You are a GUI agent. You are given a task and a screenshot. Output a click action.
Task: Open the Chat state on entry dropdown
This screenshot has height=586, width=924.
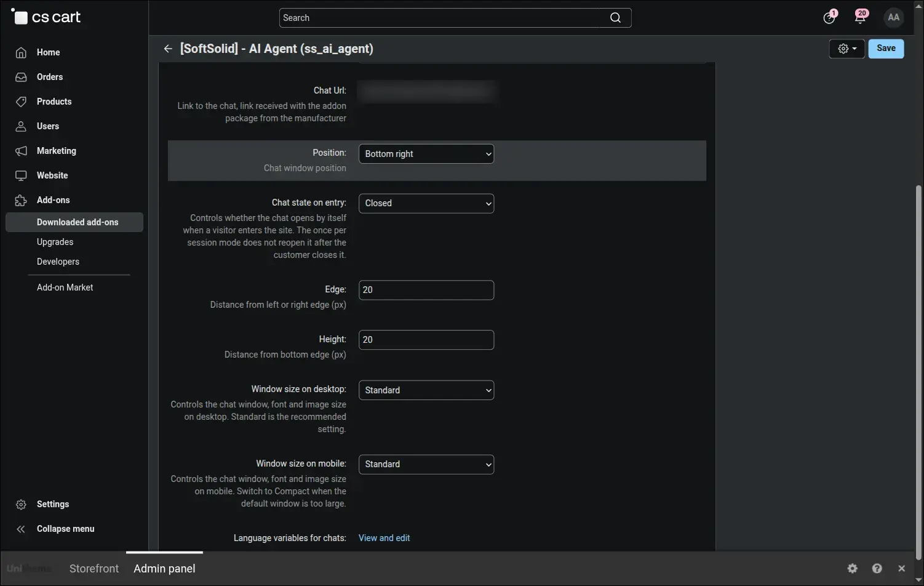click(x=426, y=203)
